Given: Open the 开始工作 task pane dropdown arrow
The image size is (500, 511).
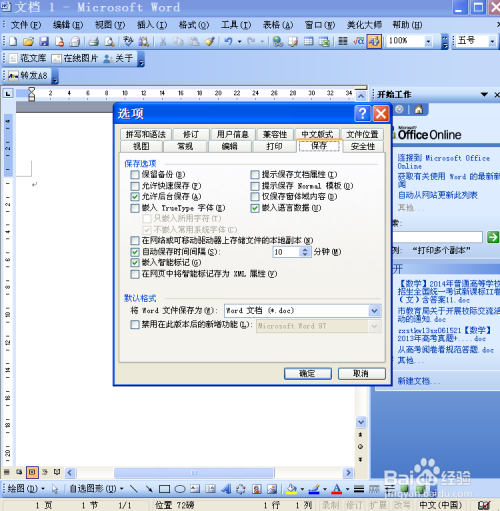Looking at the screenshot, I should (x=484, y=95).
